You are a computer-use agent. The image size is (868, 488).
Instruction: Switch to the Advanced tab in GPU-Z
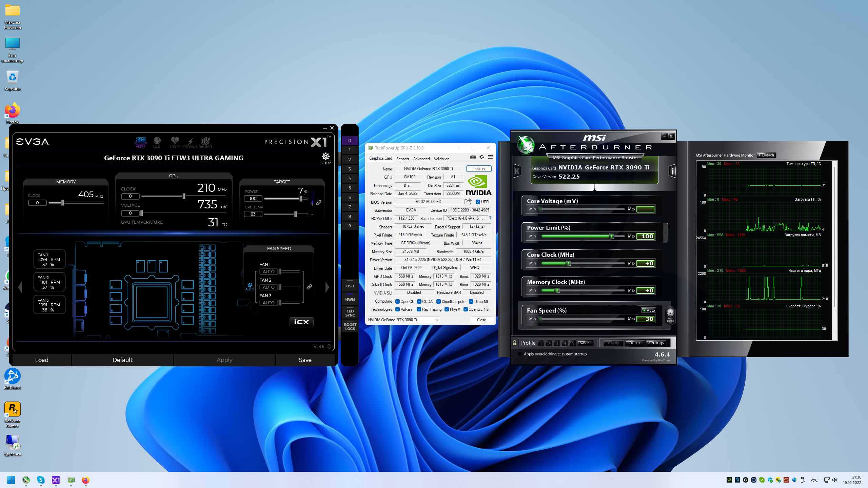click(x=421, y=159)
